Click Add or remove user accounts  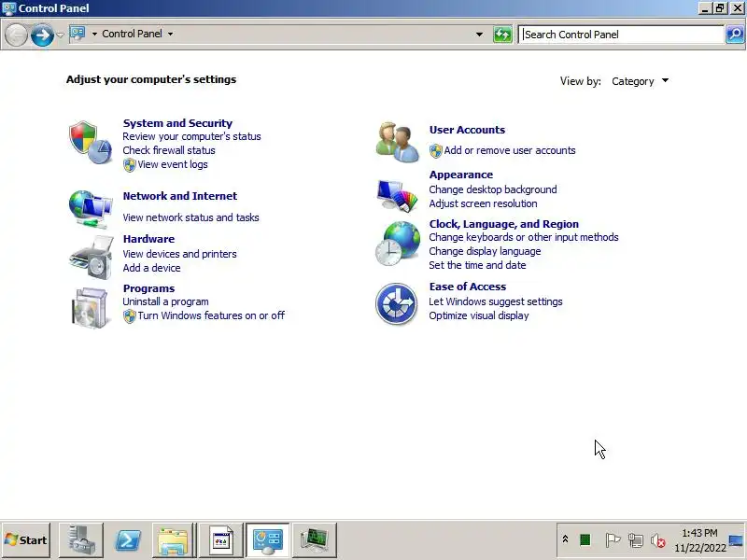[x=510, y=150]
